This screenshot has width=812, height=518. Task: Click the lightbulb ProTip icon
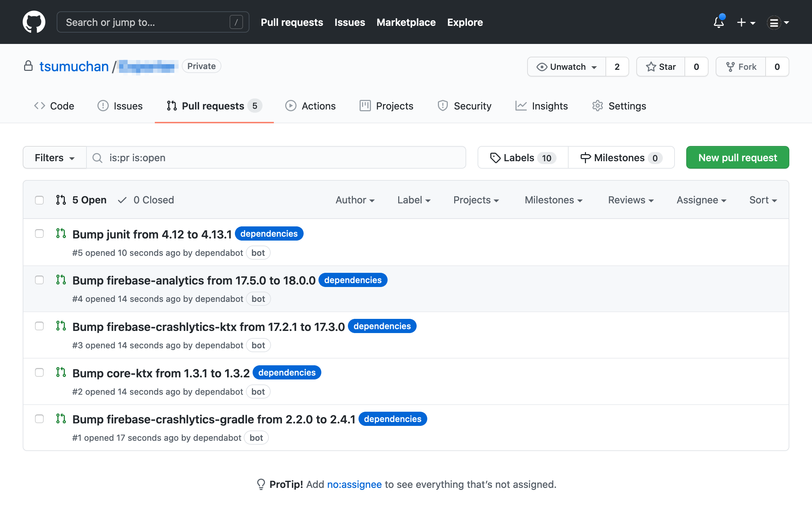click(261, 484)
